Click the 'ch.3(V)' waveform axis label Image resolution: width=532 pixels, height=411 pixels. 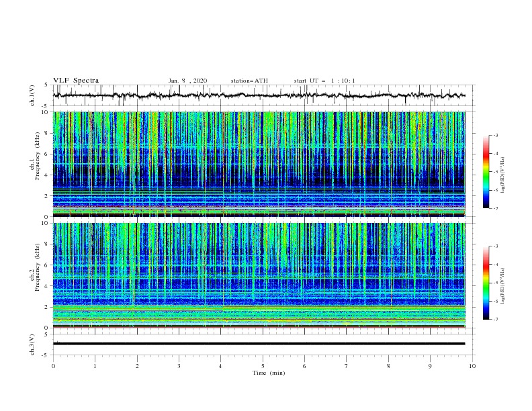pyautogui.click(x=32, y=345)
